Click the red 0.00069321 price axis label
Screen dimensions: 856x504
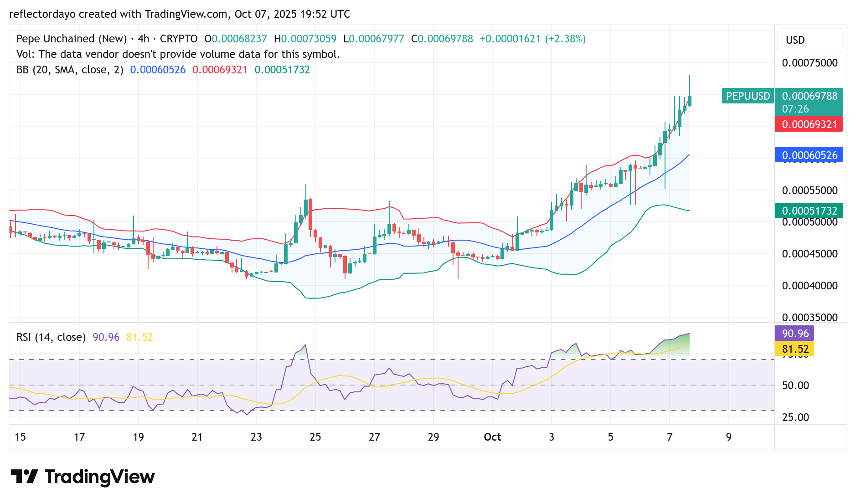tap(809, 124)
